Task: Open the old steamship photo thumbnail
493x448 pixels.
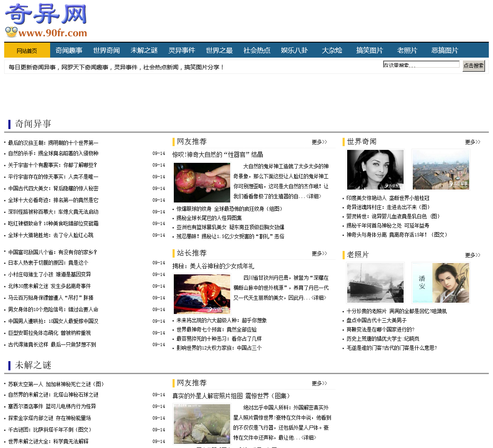Action: pos(375,283)
